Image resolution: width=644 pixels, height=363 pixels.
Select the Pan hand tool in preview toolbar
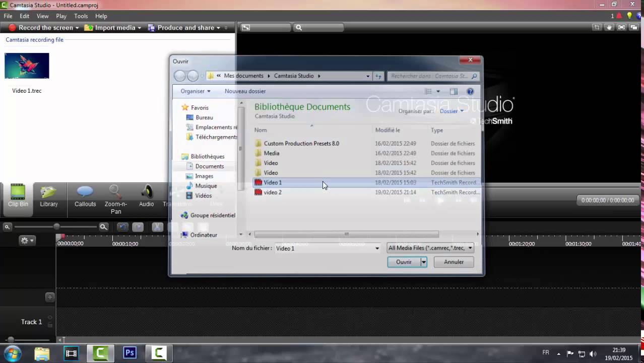[x=609, y=28]
